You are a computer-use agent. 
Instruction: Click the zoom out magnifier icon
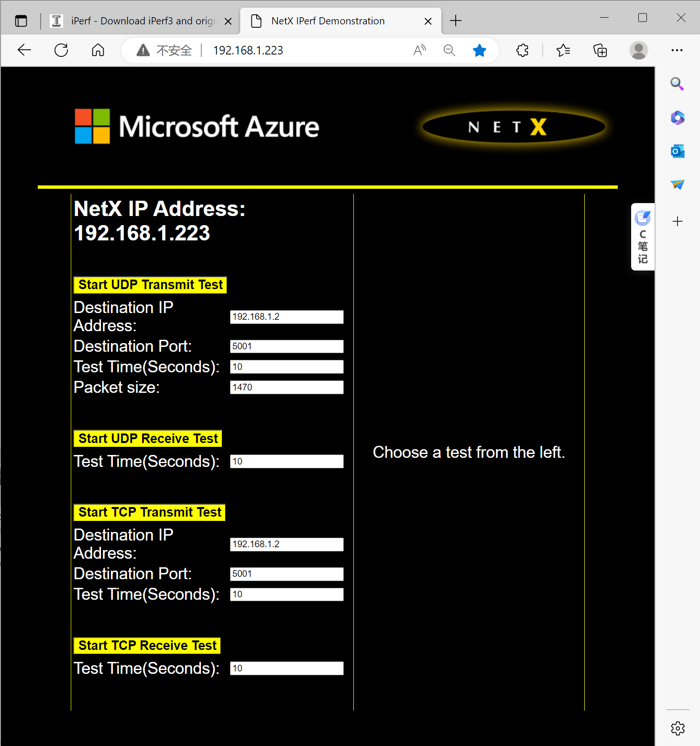[x=449, y=50]
